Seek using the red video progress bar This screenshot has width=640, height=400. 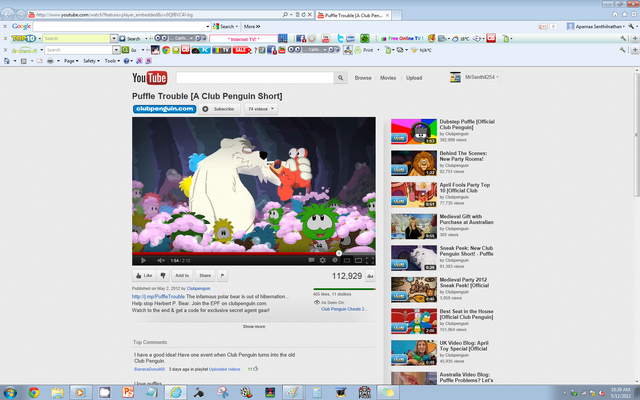coord(253,253)
